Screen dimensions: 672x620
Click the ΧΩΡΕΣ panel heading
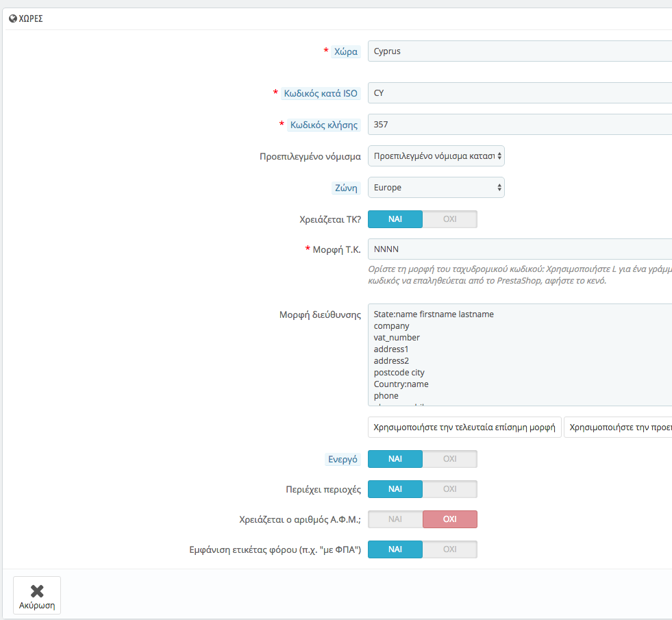coord(31,18)
